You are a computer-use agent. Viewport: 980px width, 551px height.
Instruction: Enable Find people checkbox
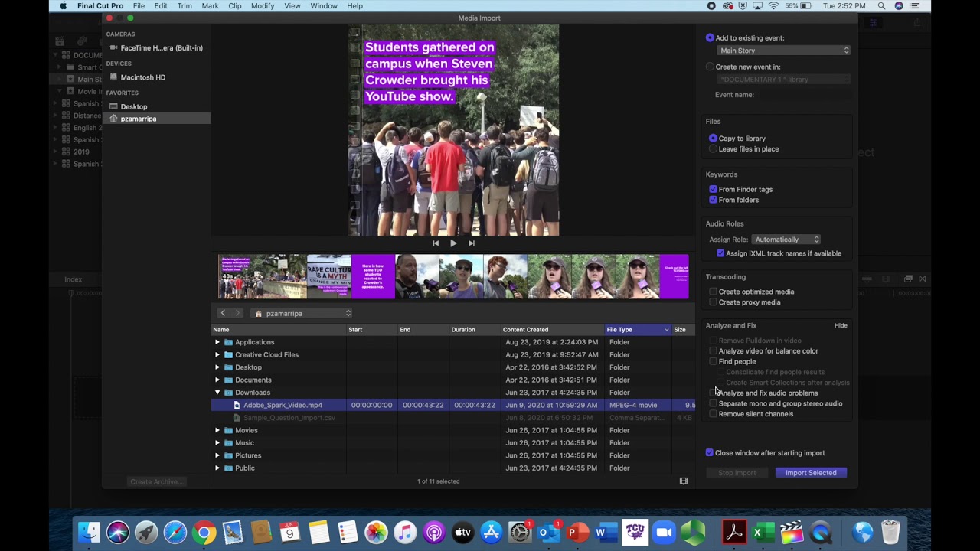pos(713,362)
